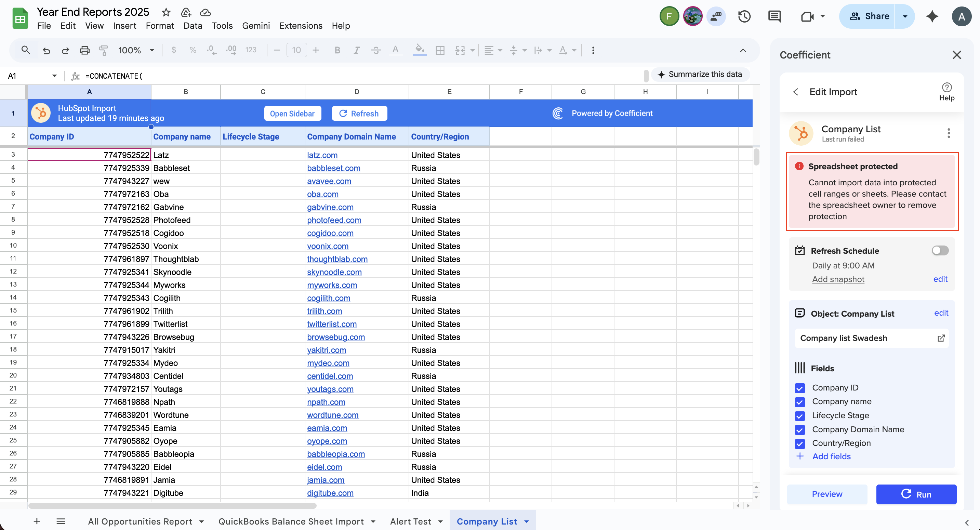Uncheck the Lifecycle Stage field

(x=800, y=416)
